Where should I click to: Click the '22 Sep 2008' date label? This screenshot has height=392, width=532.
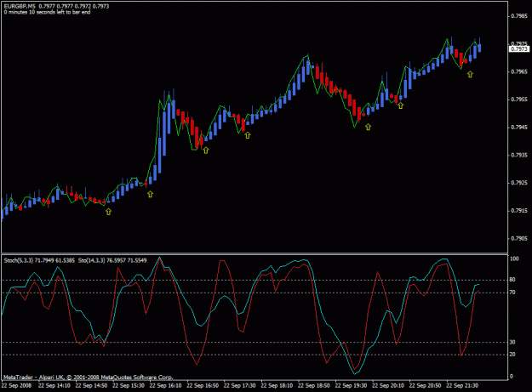pos(16,385)
